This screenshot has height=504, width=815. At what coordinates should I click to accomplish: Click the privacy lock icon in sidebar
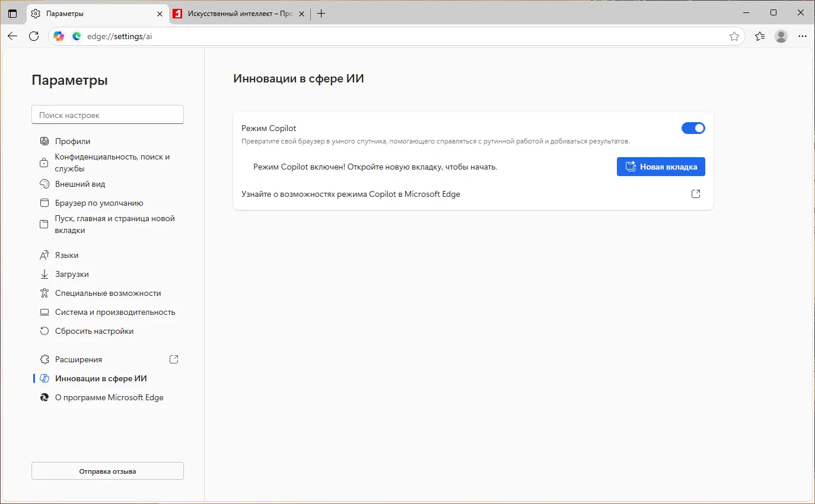(44, 162)
